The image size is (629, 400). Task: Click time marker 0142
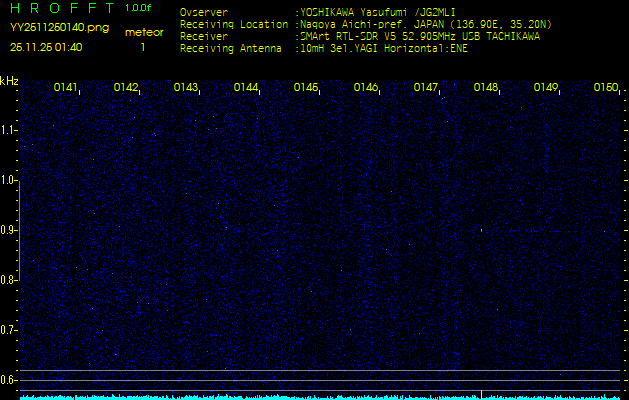(126, 87)
